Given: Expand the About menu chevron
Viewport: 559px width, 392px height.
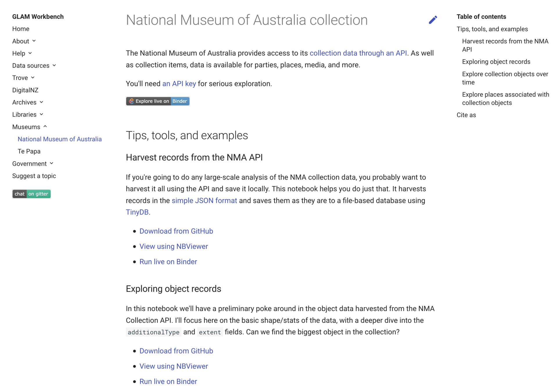Looking at the screenshot, I should [34, 41].
